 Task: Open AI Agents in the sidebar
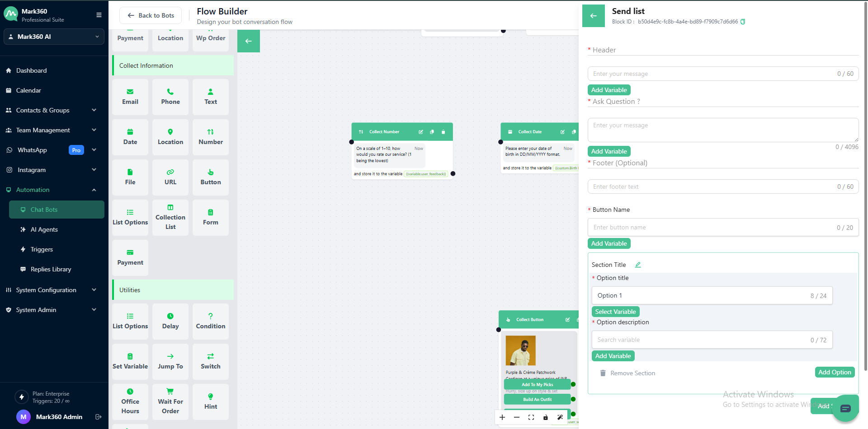click(x=44, y=229)
